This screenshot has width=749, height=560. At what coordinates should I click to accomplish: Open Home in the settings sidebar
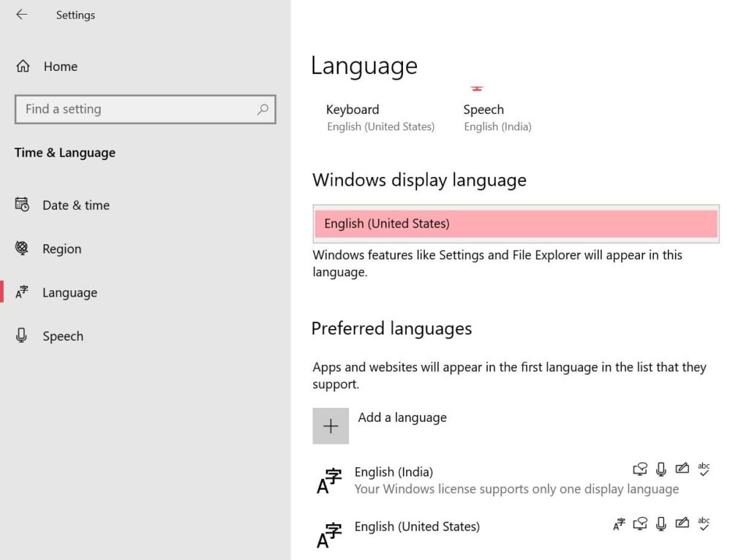point(61,67)
